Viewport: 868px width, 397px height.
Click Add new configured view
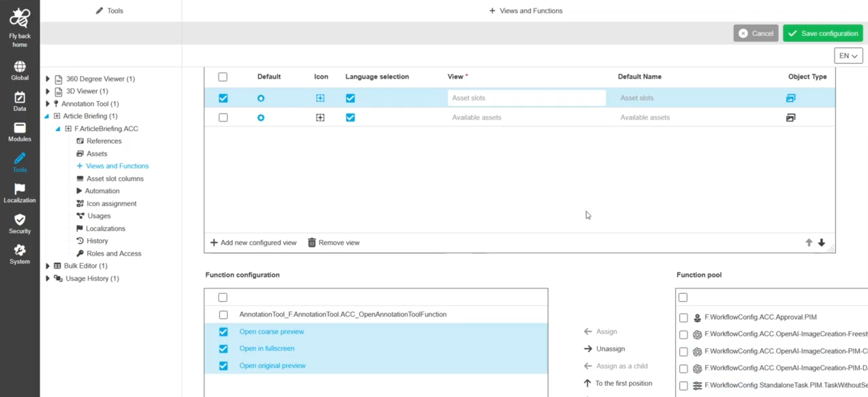(x=253, y=243)
